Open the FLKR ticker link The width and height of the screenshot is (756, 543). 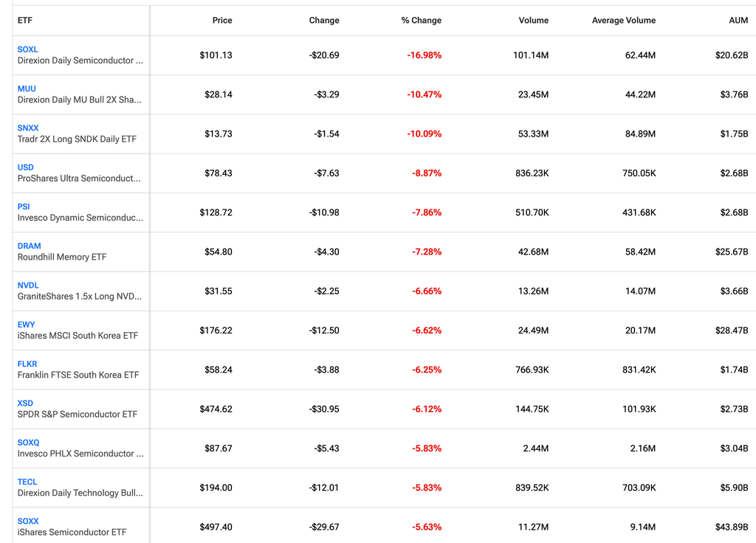[27, 364]
